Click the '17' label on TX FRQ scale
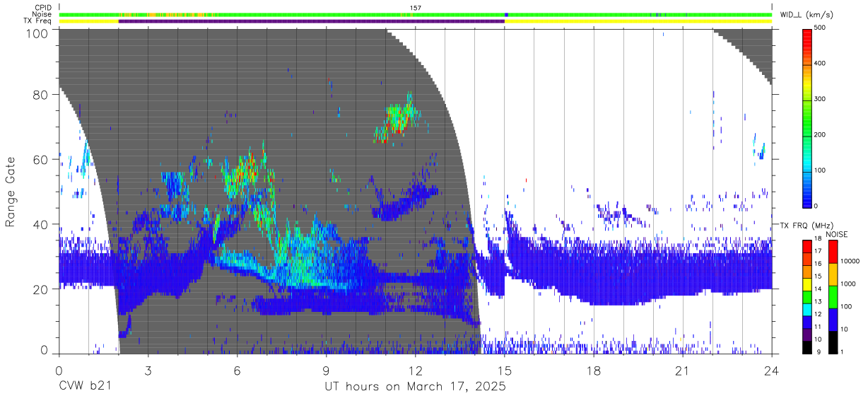The image size is (868, 401). tap(819, 251)
